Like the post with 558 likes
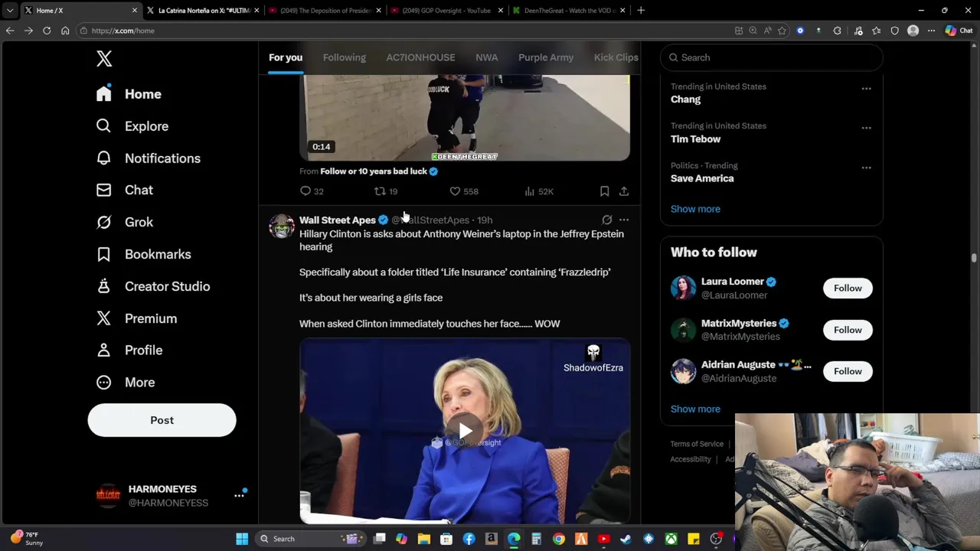Viewport: 980px width, 551px height. pyautogui.click(x=463, y=191)
